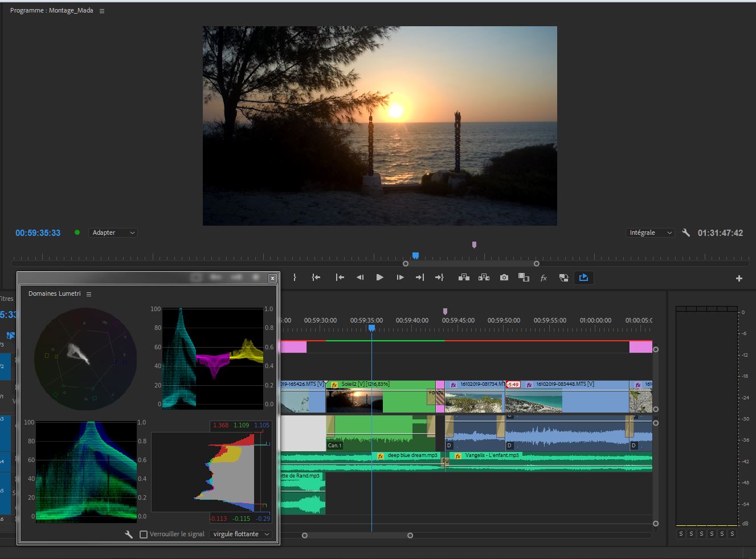This screenshot has height=559, width=756.
Task: Select the 'ette de Rand.mp3' audio clip
Action: pyautogui.click(x=303, y=493)
